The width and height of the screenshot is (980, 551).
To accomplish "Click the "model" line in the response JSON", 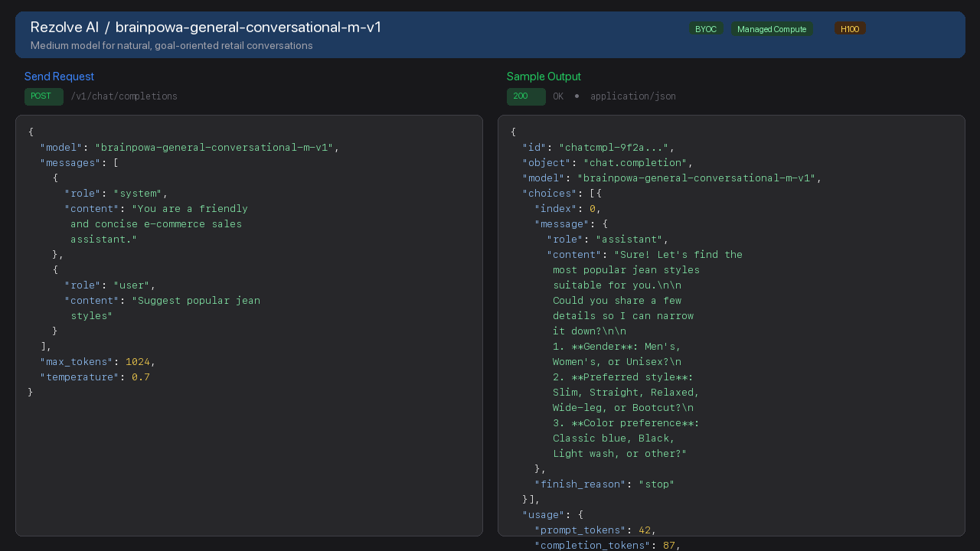I will [671, 178].
